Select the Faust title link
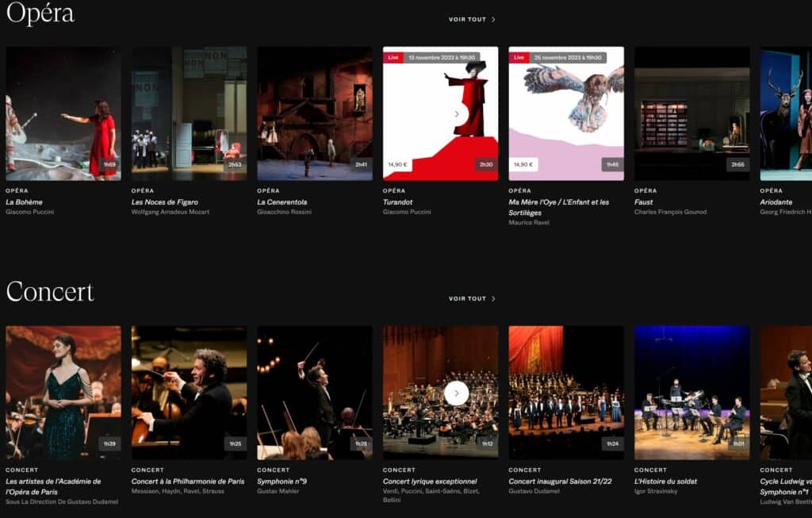812x518 pixels. click(644, 202)
